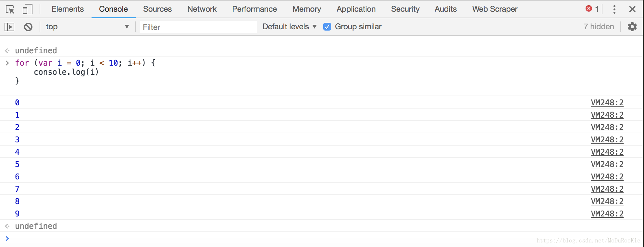Open VM248:2 link for output 2
Viewport: 644px width, 247px height.
[607, 127]
